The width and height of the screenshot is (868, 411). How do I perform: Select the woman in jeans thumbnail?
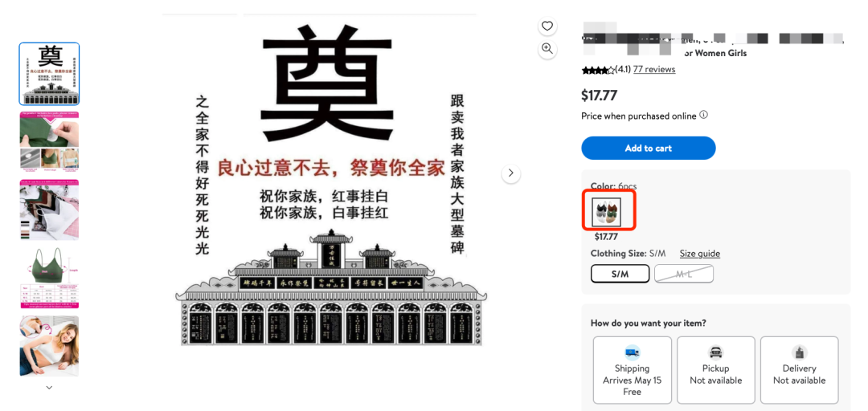(49, 346)
